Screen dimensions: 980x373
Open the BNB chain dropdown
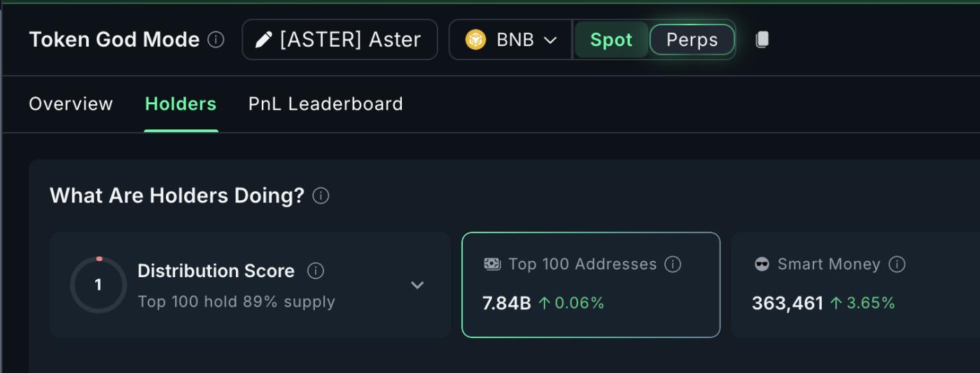(x=550, y=40)
